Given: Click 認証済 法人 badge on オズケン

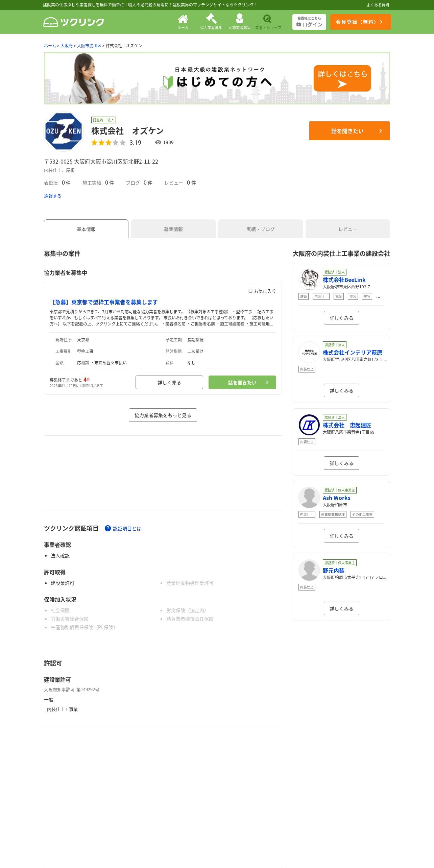Looking at the screenshot, I should click(x=103, y=120).
